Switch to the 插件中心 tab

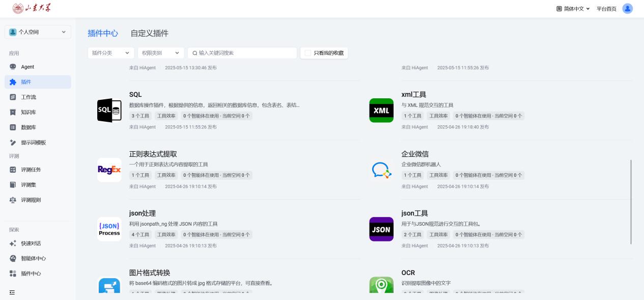[x=103, y=33]
